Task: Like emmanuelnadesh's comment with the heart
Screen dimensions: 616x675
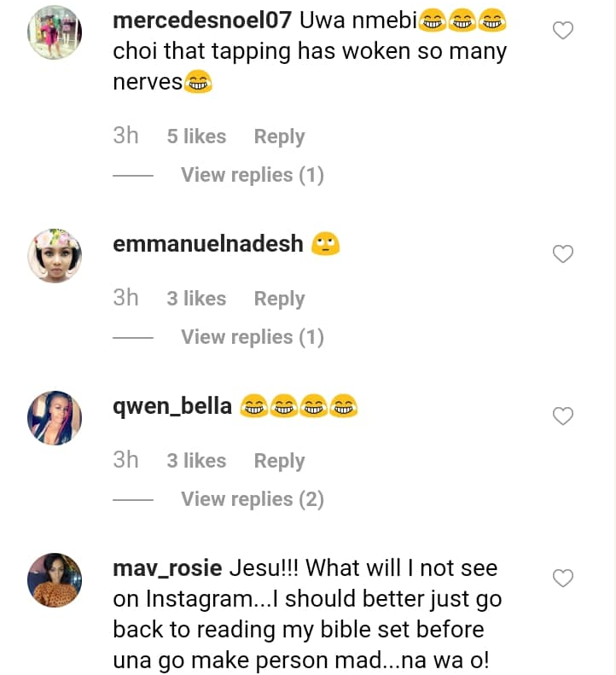Action: click(x=563, y=253)
